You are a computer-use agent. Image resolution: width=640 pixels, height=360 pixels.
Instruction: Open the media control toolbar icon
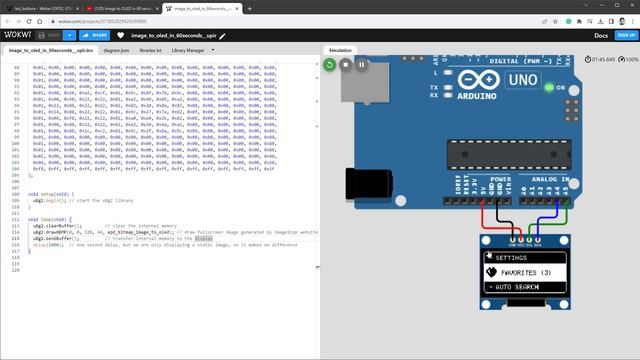[x=590, y=21]
